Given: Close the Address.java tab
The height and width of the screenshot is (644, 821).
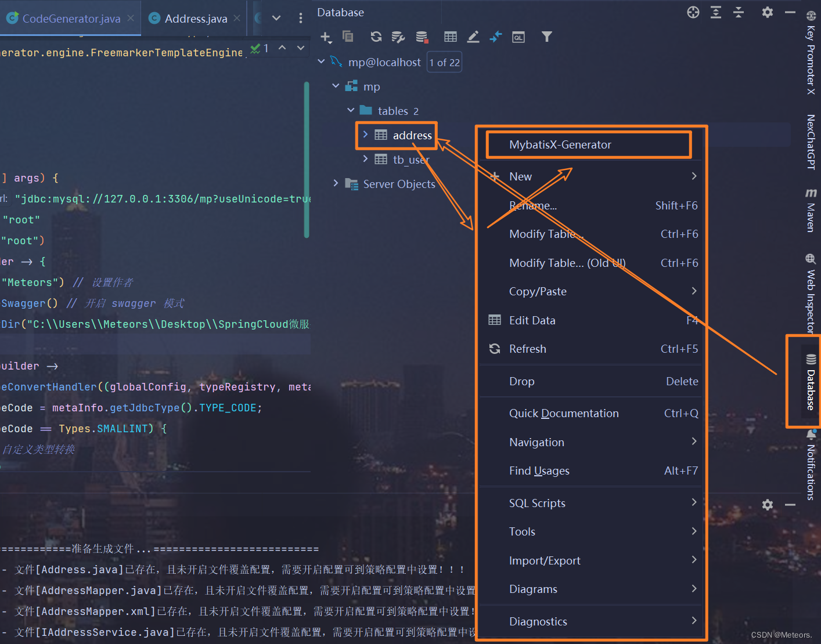Looking at the screenshot, I should pos(237,18).
